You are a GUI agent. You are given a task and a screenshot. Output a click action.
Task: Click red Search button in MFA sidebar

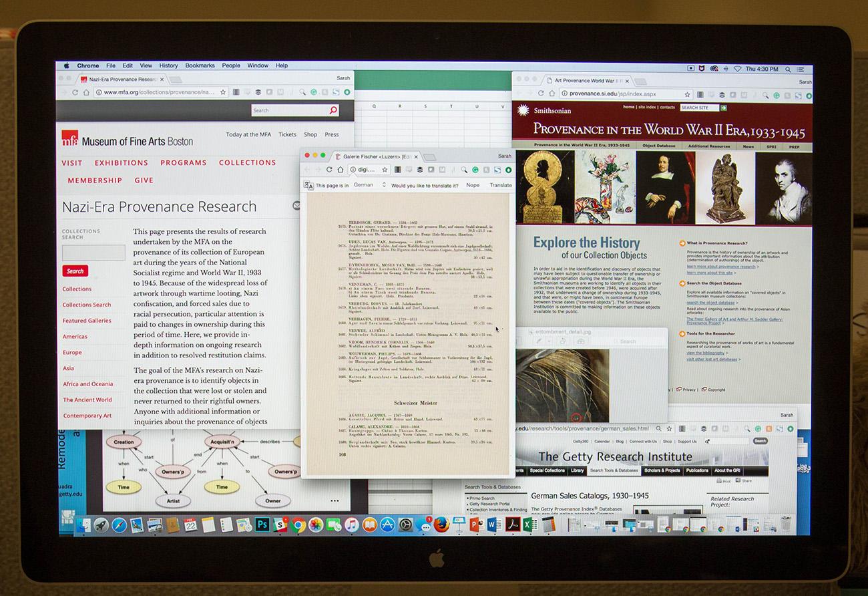tap(75, 271)
